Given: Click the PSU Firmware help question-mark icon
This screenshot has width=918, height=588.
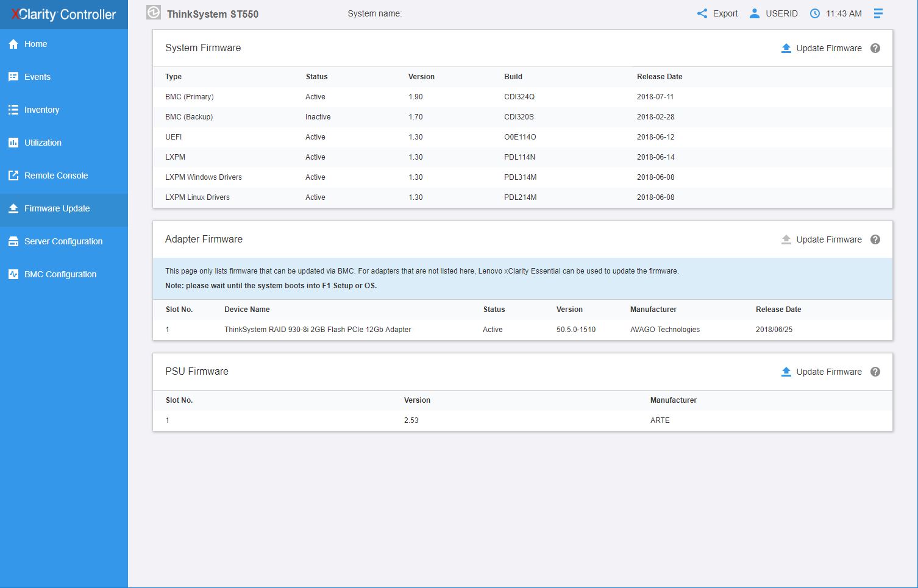Looking at the screenshot, I should pyautogui.click(x=875, y=372).
